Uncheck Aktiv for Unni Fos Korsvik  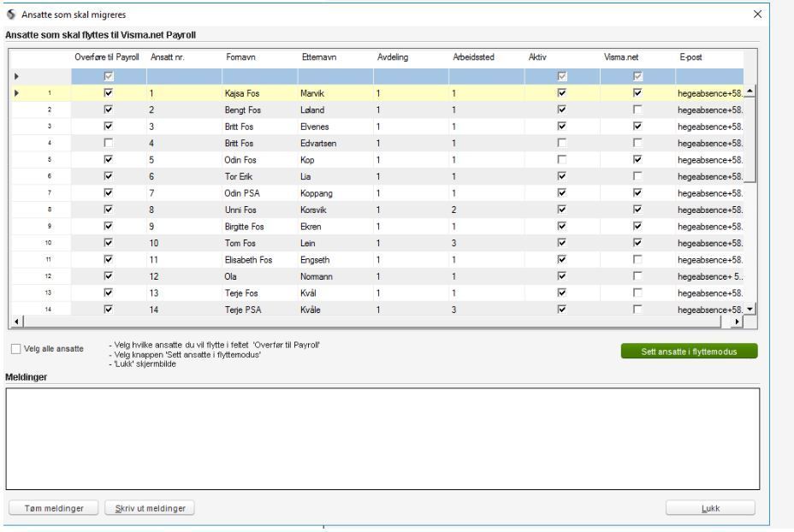561,209
